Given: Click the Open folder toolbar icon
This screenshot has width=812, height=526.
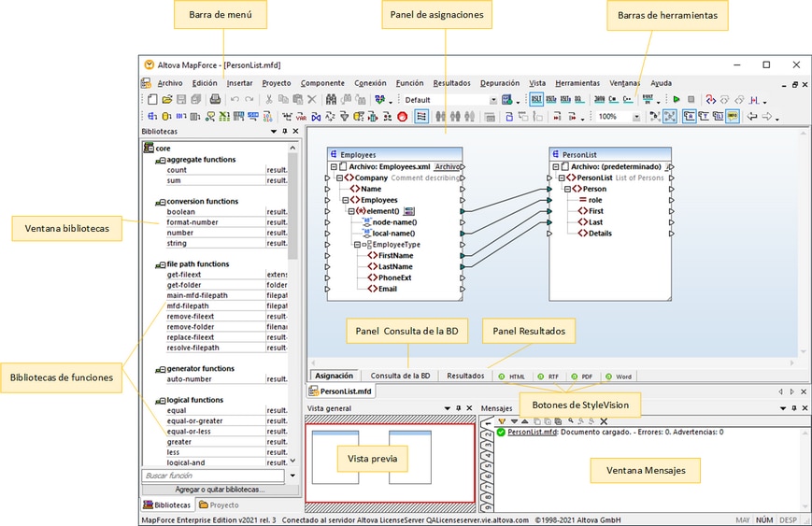Looking at the screenshot, I should [x=166, y=99].
